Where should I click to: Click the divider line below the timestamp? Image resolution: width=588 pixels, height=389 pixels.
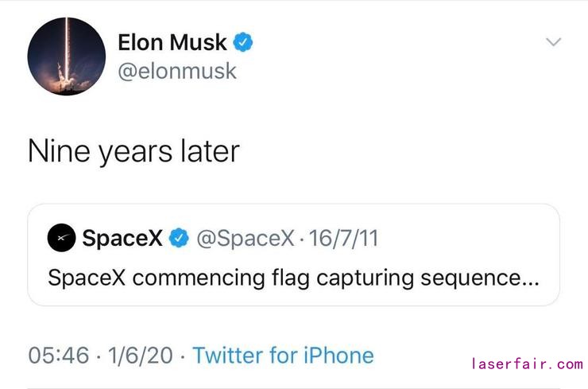294,388
